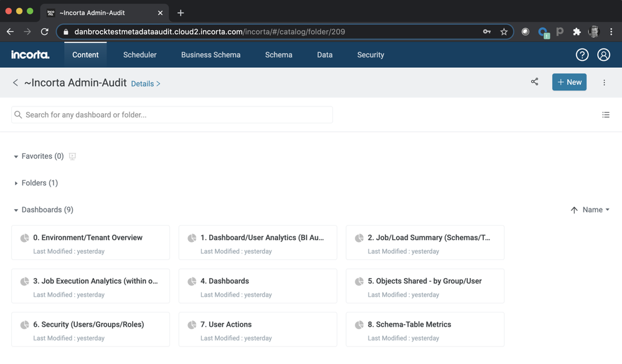Click the Favorites presentation icon
Viewport: 622px width, 364px height.
click(x=72, y=156)
